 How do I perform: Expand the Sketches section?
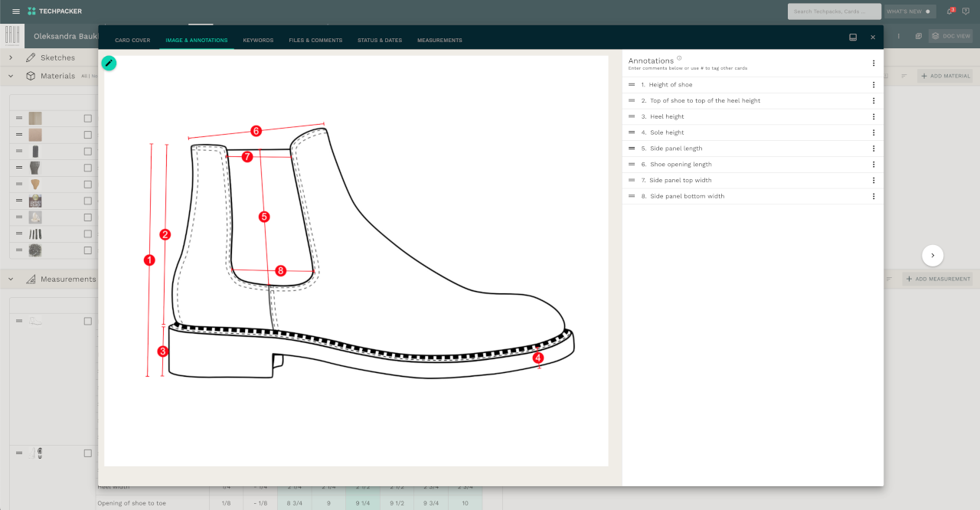pyautogui.click(x=11, y=57)
